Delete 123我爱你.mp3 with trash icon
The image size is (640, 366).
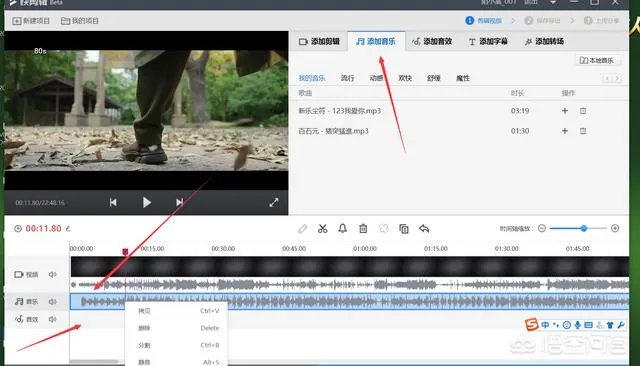[583, 111]
